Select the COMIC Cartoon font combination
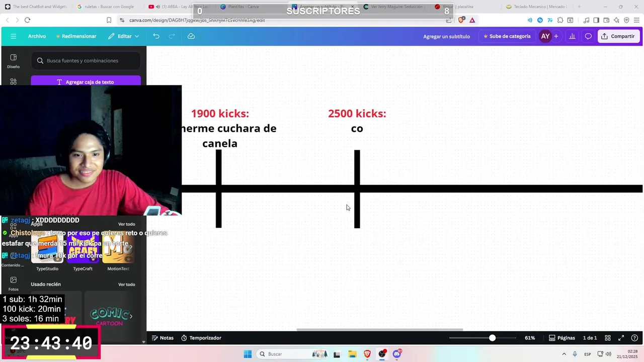 click(109, 316)
